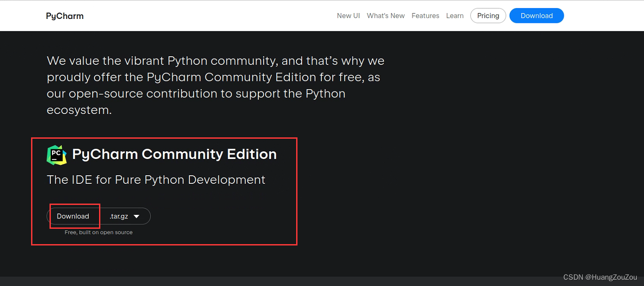Open the Learn menu item

[455, 16]
